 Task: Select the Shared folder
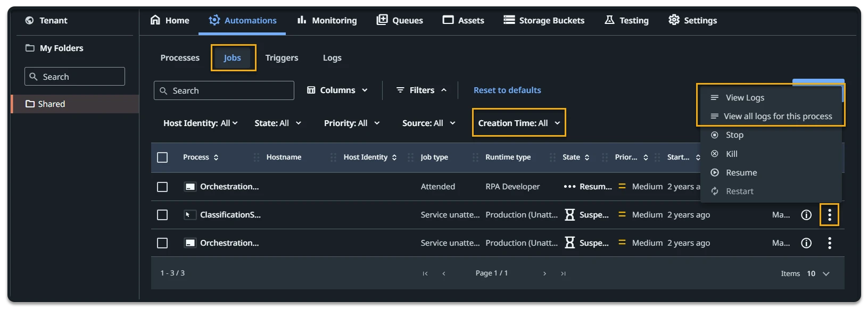(75, 104)
